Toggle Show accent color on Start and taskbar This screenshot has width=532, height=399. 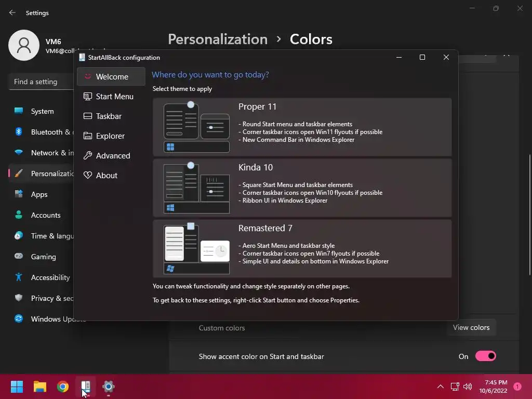(x=486, y=356)
